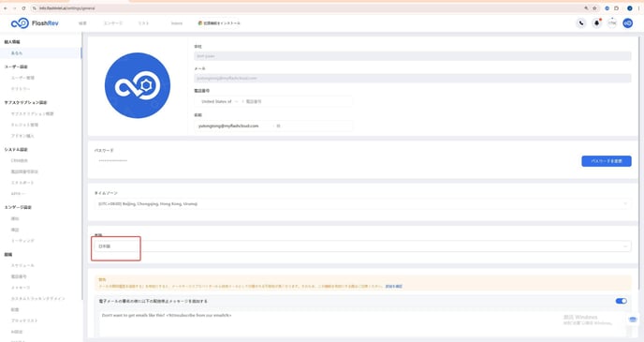Open the Chrome extensions puzzle icon
This screenshot has height=342, width=644.
(x=617, y=8)
